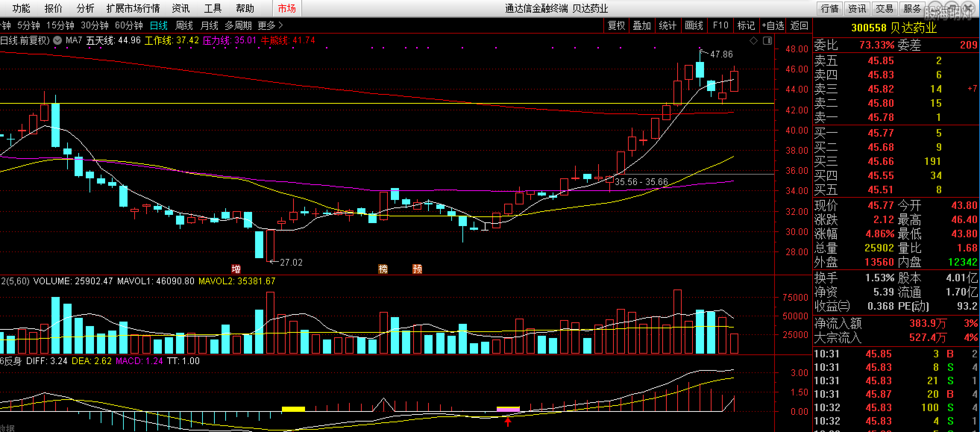Image resolution: width=980 pixels, height=432 pixels.
Task: Click the yellow MACD signal bar
Action: [293, 409]
